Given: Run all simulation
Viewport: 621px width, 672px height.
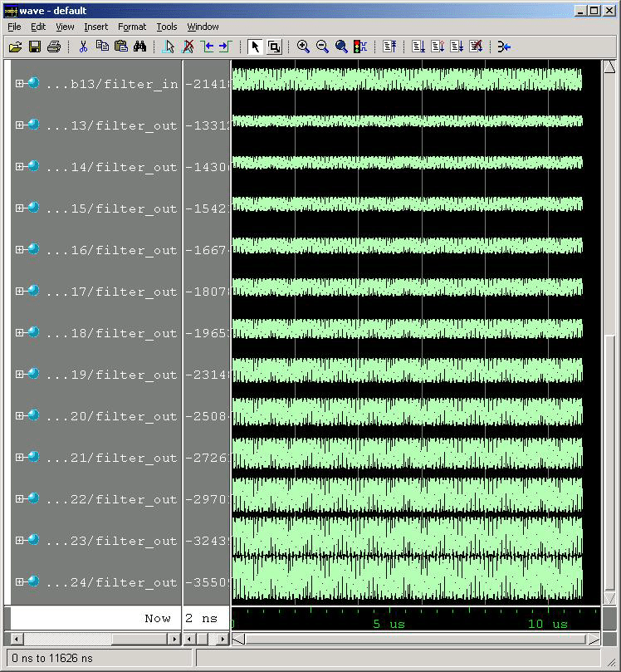Looking at the screenshot, I should [457, 47].
